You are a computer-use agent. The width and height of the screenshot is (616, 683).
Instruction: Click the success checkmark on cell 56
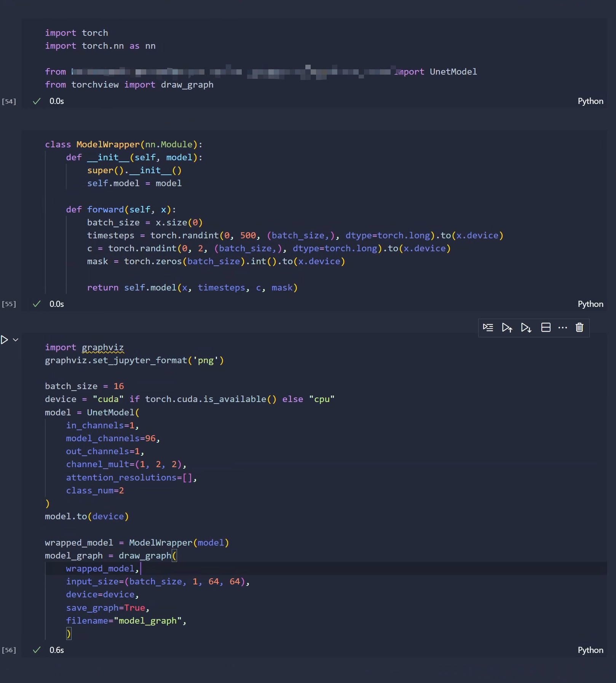pyautogui.click(x=37, y=650)
